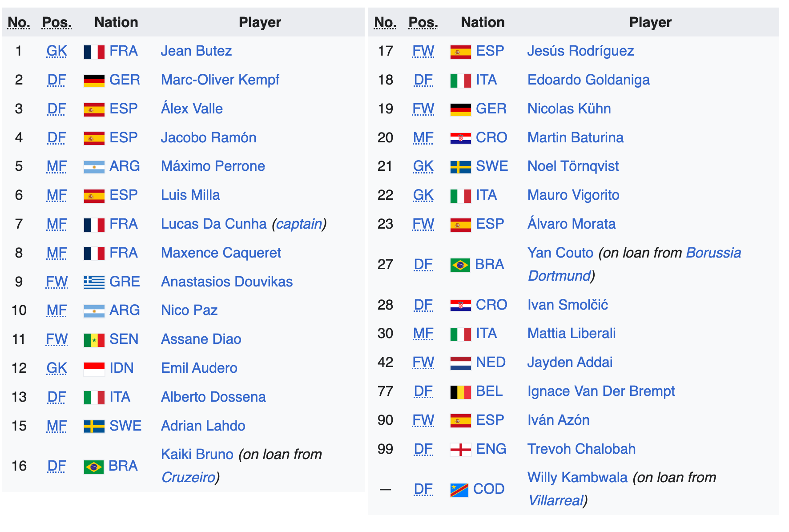
Task: Click the England flag next to ENG
Action: coord(461,450)
